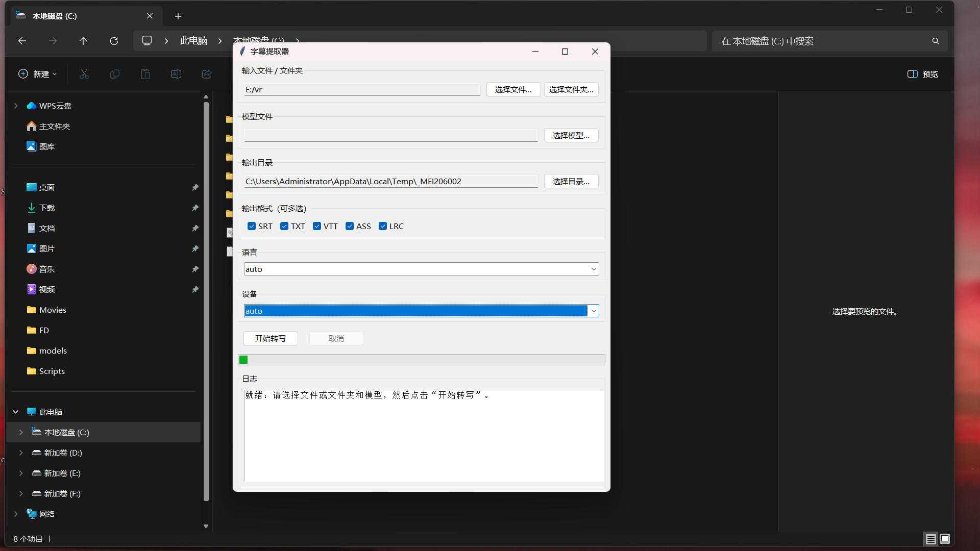Click 此电脑 in the address breadcrumb

[193, 41]
